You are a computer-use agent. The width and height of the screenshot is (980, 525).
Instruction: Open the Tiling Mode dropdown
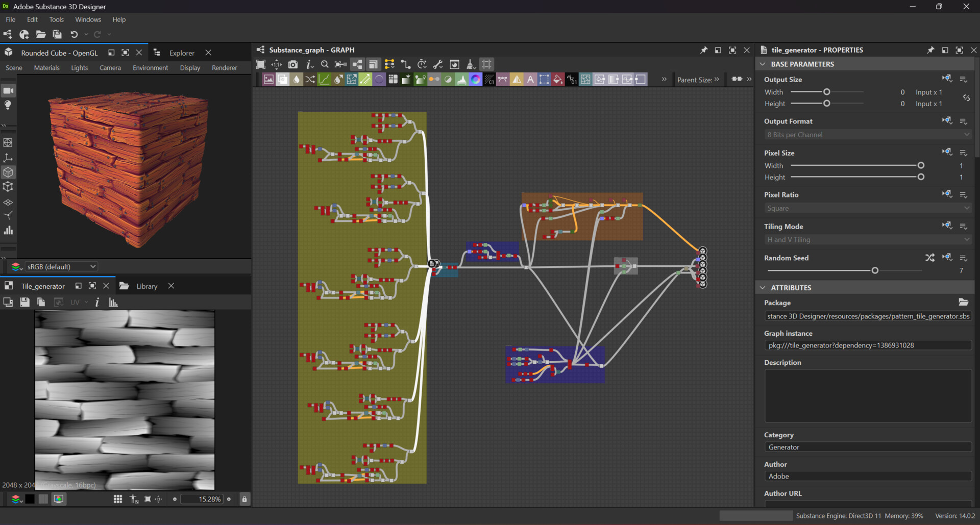[867, 239]
